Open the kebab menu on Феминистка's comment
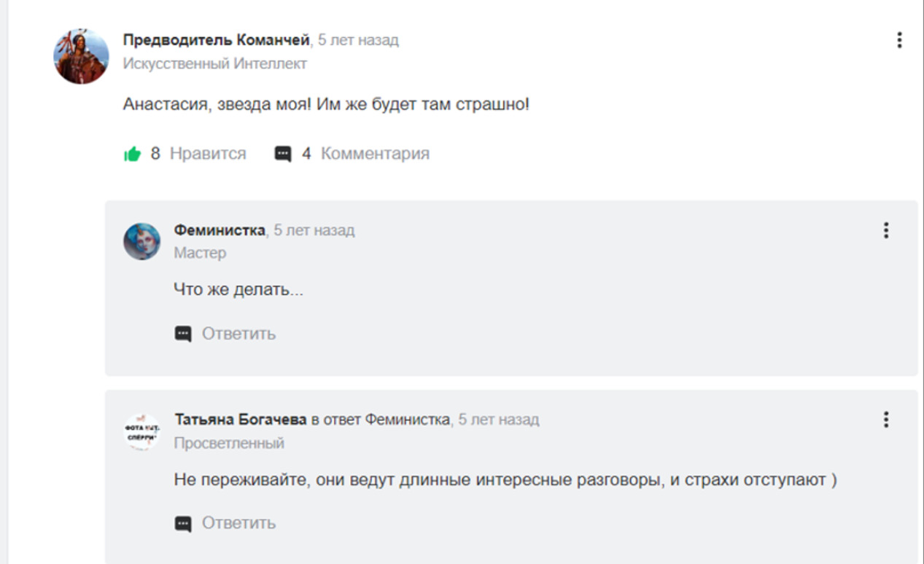Screen dimensions: 924x564 887,231
